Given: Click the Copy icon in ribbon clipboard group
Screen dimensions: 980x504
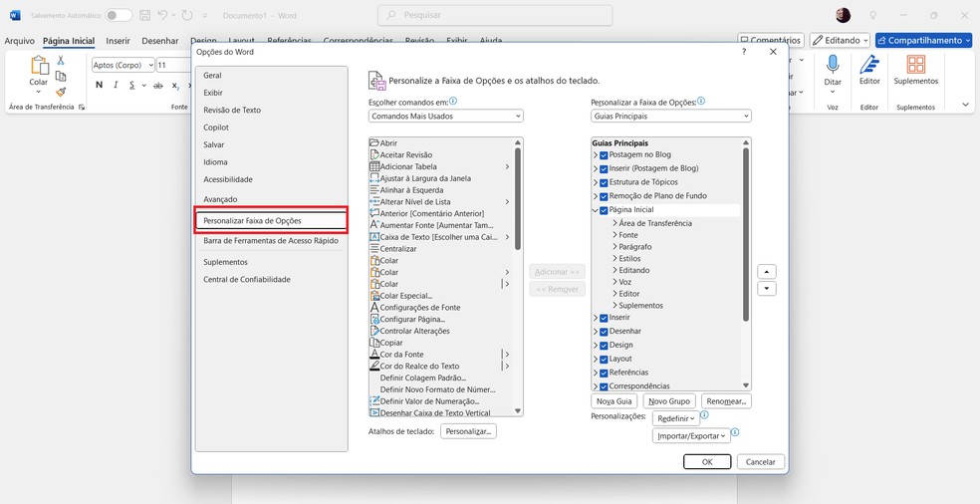Looking at the screenshot, I should coord(61,76).
